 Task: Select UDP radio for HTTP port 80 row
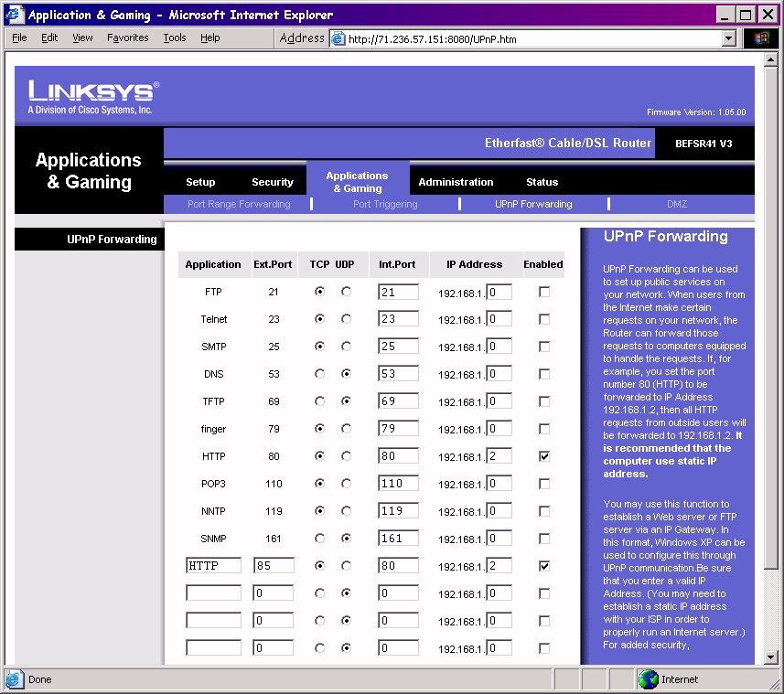[346, 455]
